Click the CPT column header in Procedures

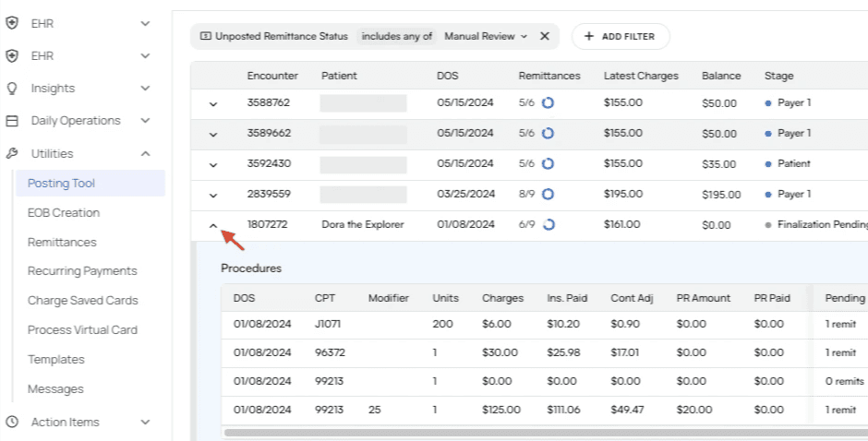(325, 298)
